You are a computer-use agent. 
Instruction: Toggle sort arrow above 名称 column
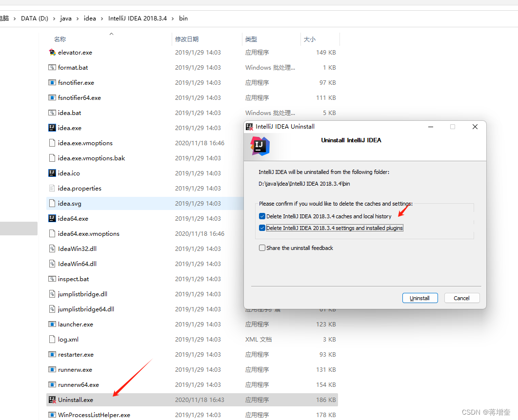click(112, 34)
